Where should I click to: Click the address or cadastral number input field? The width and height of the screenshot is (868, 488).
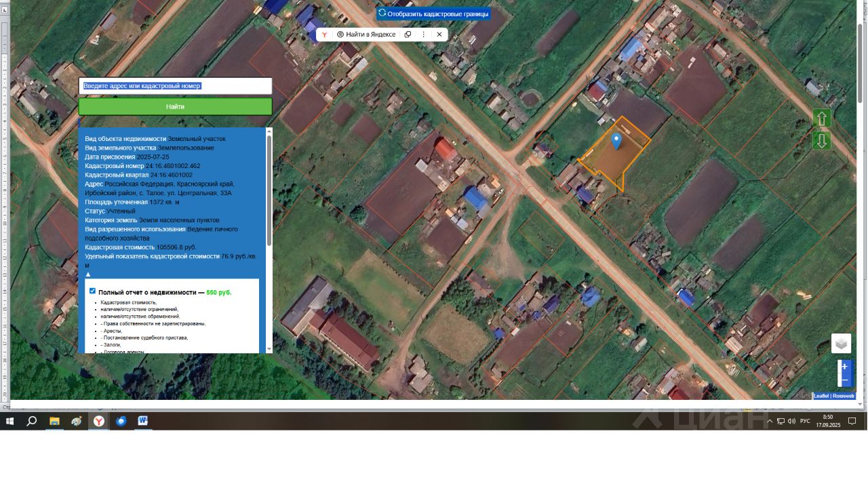tap(175, 86)
